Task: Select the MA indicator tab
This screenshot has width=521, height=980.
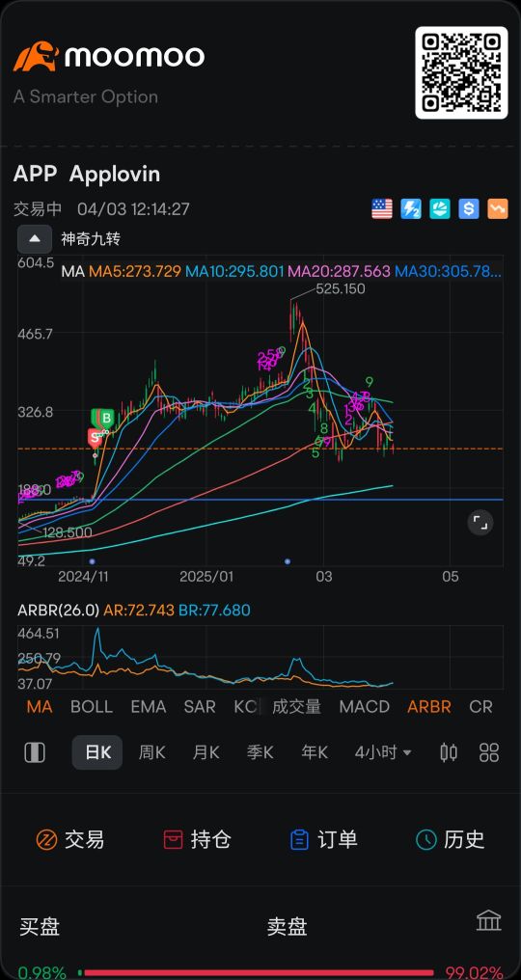Action: [x=40, y=707]
